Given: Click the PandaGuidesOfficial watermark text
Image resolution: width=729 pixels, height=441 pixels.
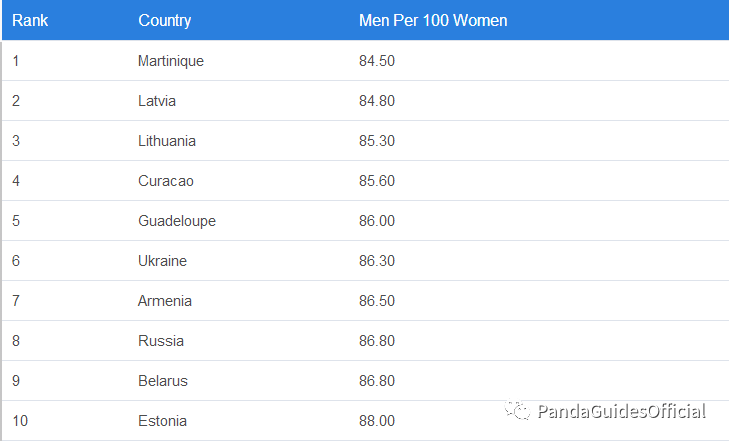Looking at the screenshot, I should coord(622,411).
